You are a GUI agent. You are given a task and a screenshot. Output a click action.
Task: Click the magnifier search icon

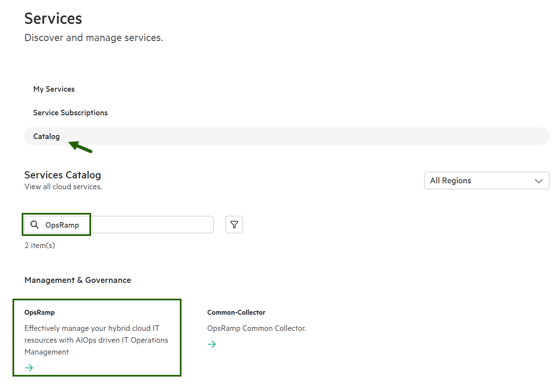(x=35, y=225)
